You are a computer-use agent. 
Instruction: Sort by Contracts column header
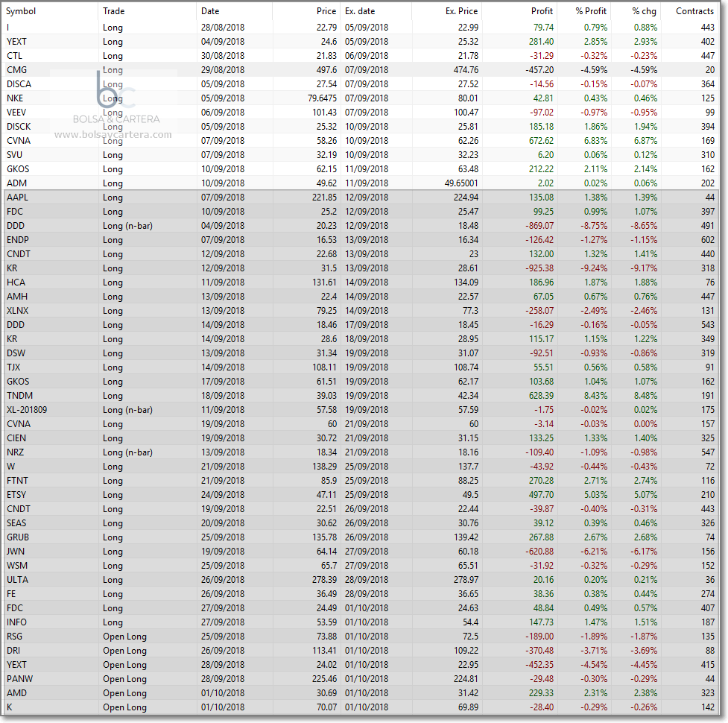tap(694, 11)
